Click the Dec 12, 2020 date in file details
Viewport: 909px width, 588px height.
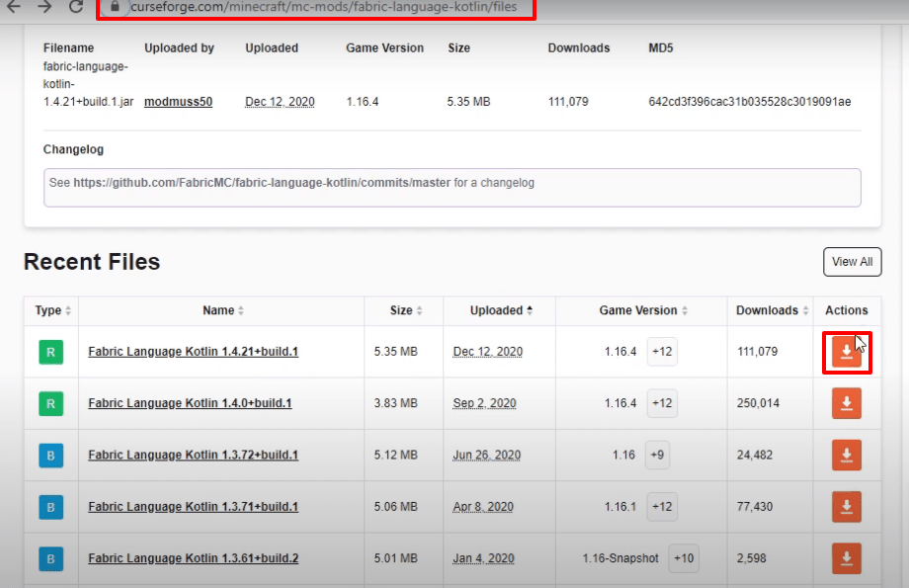(280, 102)
